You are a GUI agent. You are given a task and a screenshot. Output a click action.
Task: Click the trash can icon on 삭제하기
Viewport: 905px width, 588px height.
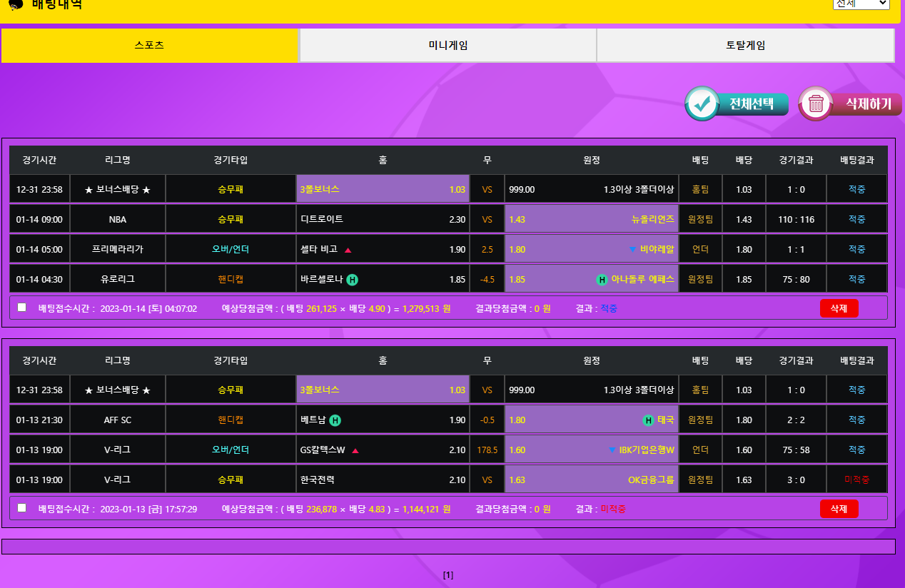coord(816,104)
